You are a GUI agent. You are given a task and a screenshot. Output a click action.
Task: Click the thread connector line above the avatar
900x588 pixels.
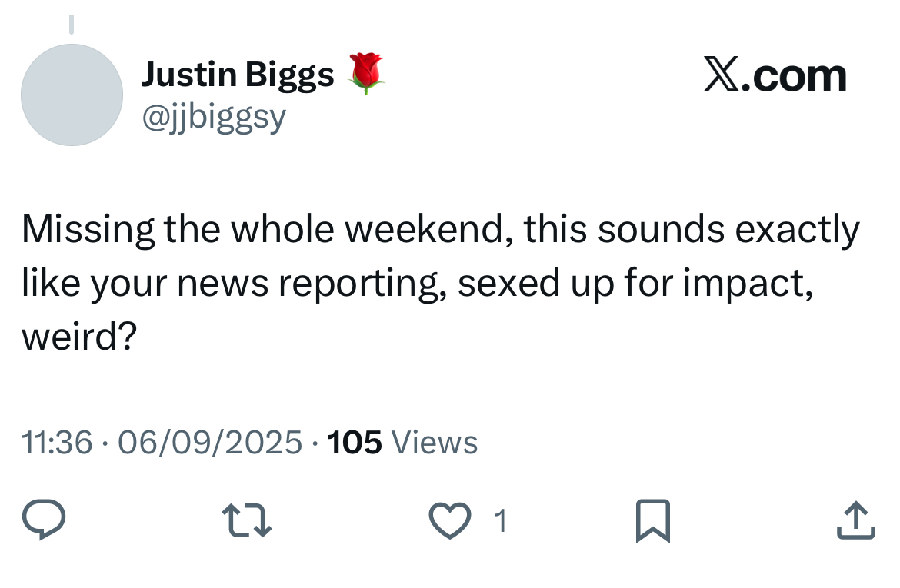point(72,25)
